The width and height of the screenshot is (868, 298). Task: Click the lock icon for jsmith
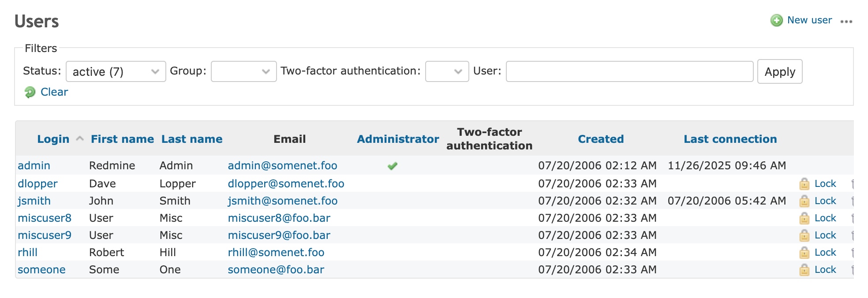[x=804, y=201]
